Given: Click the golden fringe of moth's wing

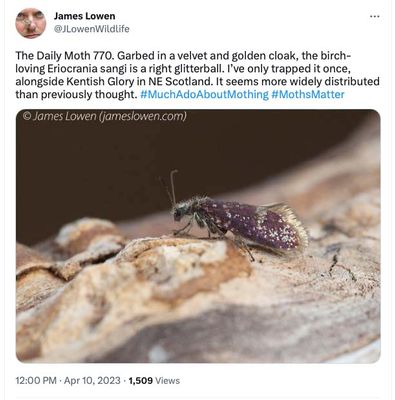Looking at the screenshot, I should pyautogui.click(x=295, y=223).
